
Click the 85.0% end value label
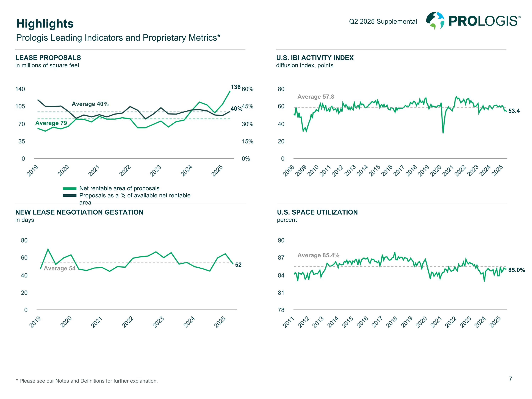click(x=516, y=270)
